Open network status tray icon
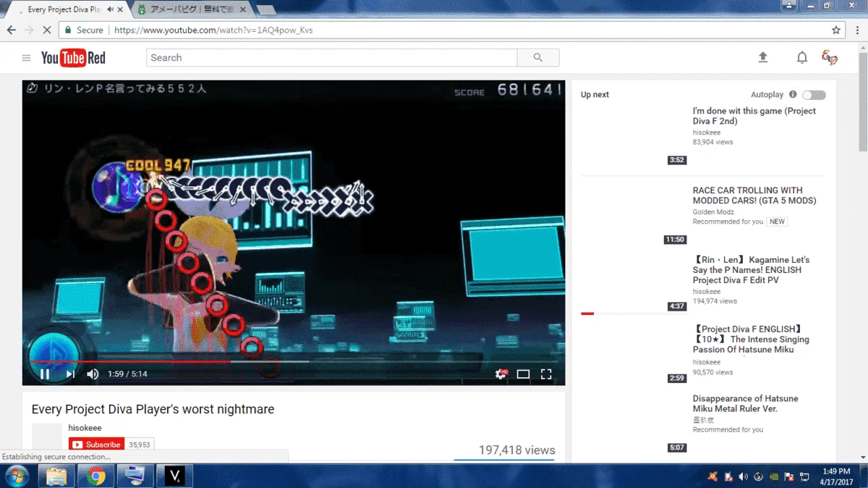Screen dimensions: 868x488 coord(805,476)
